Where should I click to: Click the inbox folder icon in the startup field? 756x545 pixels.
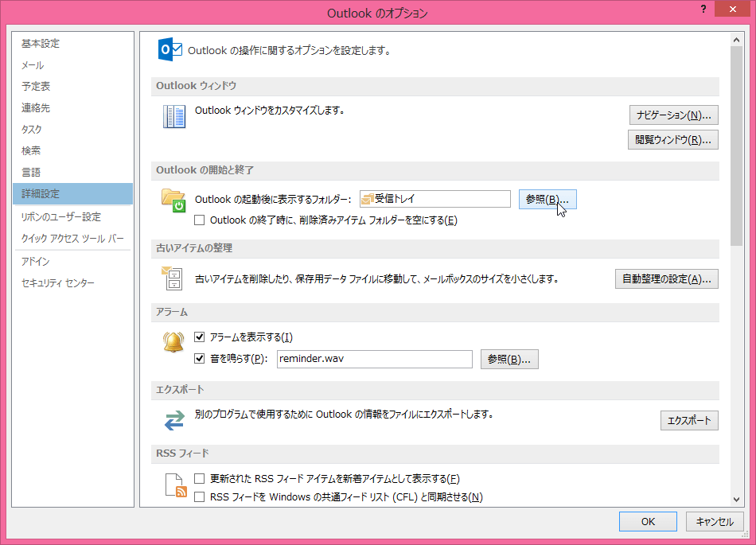coord(368,199)
